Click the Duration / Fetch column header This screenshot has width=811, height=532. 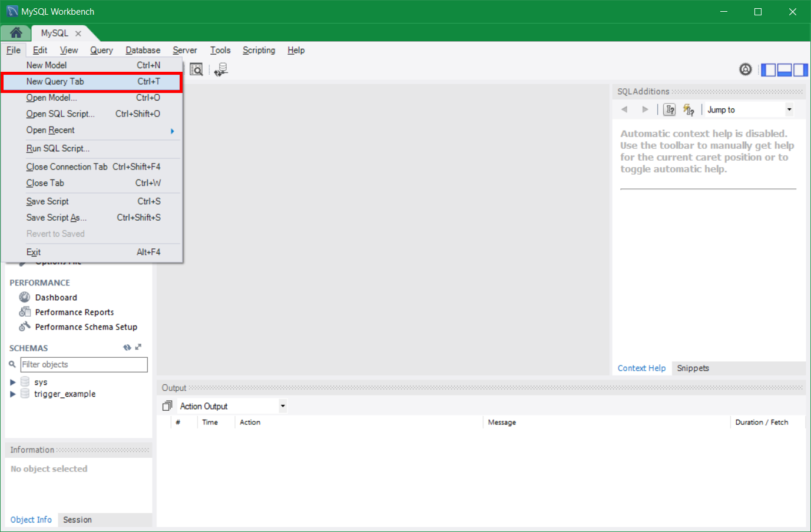pyautogui.click(x=768, y=423)
